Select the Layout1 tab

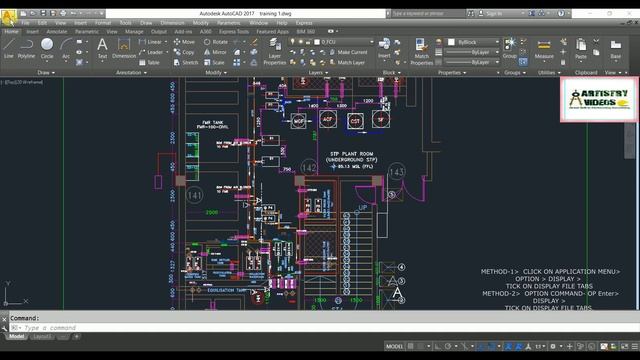point(42,336)
